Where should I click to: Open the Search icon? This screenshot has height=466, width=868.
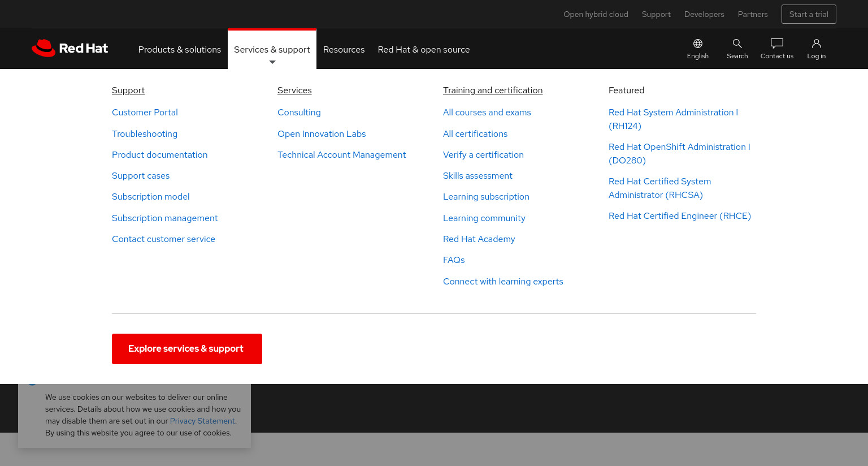tap(737, 49)
